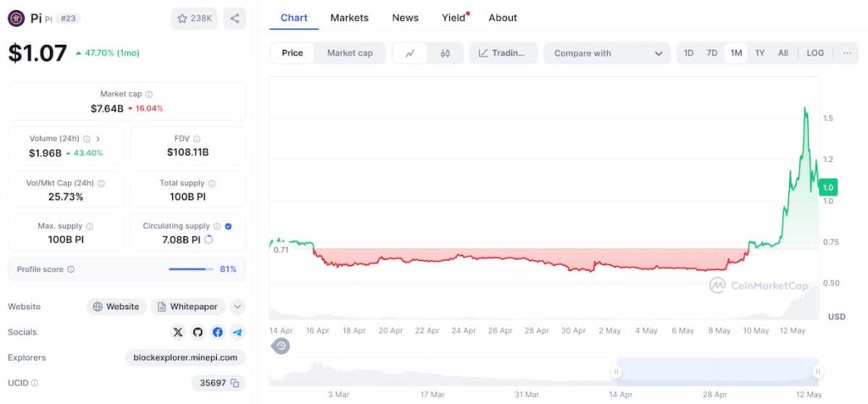This screenshot has width=868, height=404.
Task: Open the Yield tab
Action: pyautogui.click(x=454, y=18)
